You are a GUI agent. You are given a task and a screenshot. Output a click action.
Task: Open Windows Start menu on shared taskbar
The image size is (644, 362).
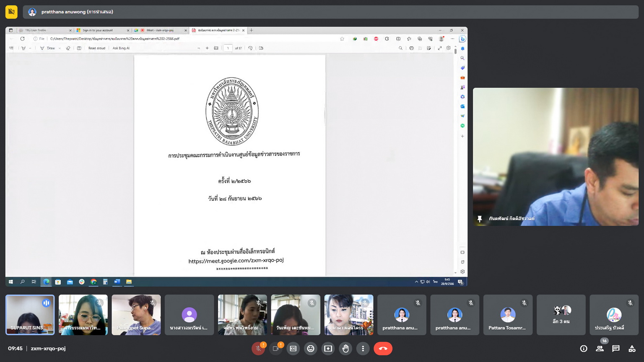(11, 282)
